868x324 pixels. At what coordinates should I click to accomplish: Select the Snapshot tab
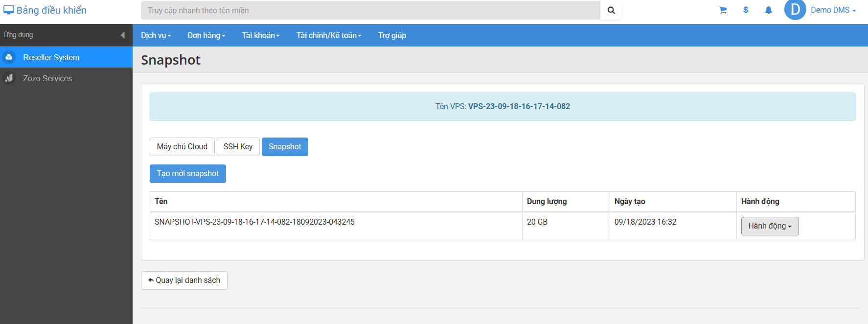pyautogui.click(x=285, y=147)
